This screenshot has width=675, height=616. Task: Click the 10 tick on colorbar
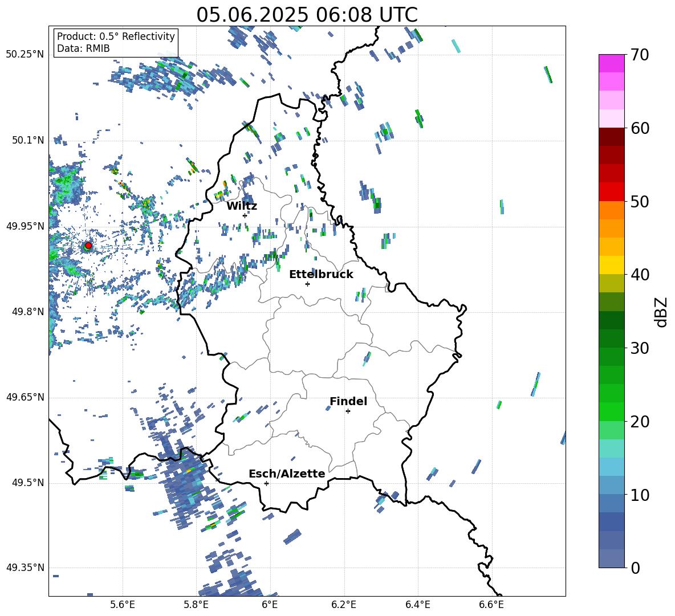tap(640, 495)
